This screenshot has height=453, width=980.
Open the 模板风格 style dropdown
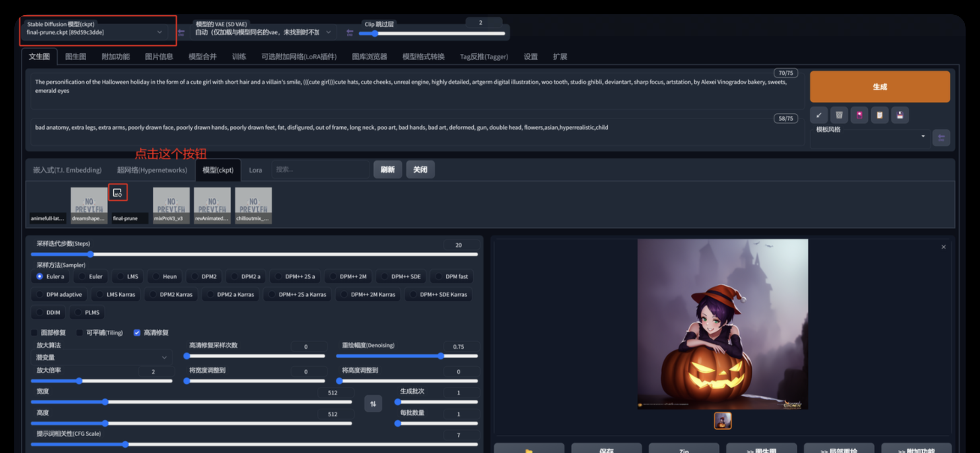(869, 136)
